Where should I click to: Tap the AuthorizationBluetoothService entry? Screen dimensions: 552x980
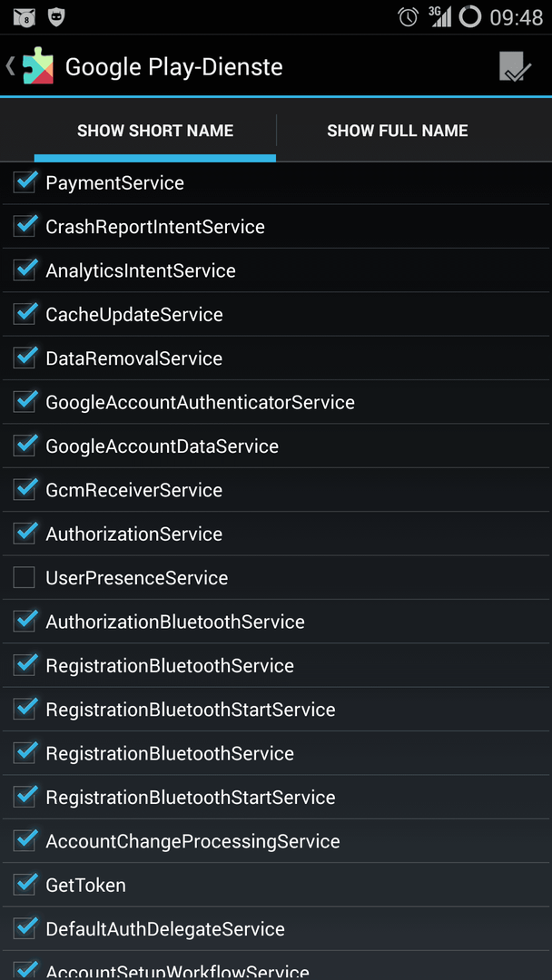(x=276, y=622)
